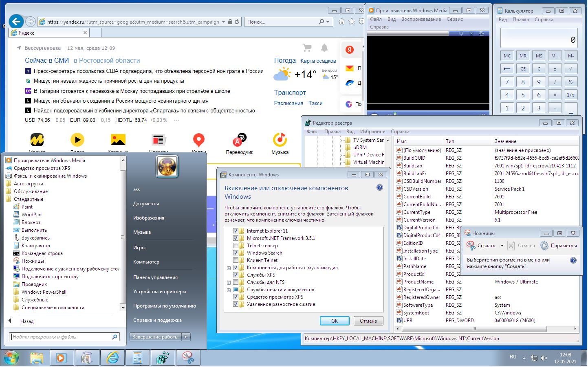Open Yandex Music (Музыка) service icon

pos(280,141)
